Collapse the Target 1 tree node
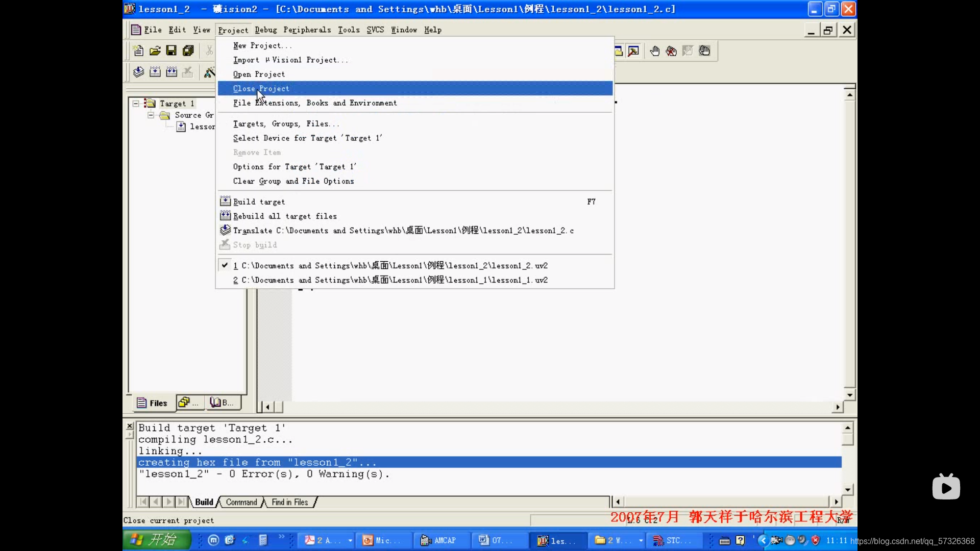 click(136, 104)
